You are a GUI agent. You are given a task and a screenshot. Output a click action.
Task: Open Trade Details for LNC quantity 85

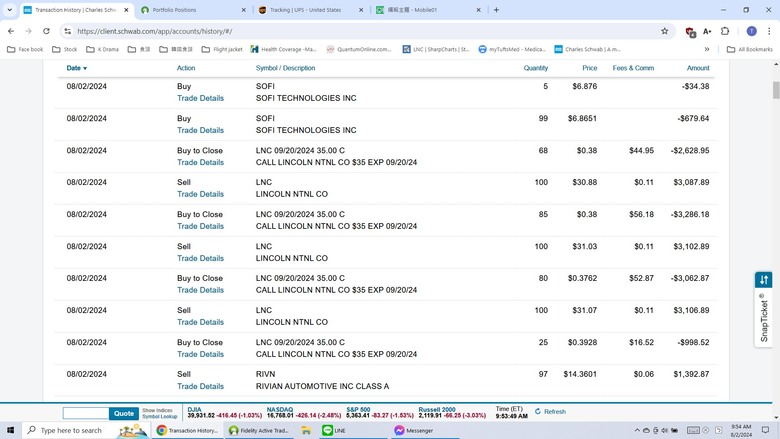tap(200, 226)
